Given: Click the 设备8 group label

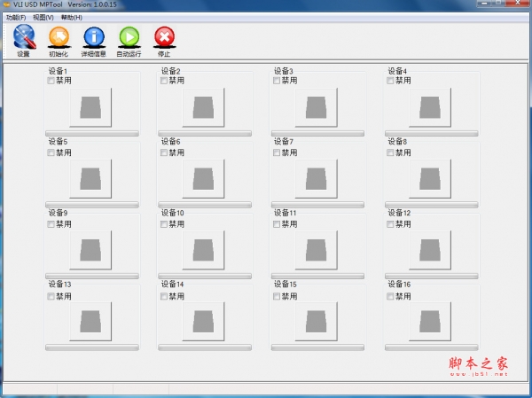Looking at the screenshot, I should pos(397,142).
